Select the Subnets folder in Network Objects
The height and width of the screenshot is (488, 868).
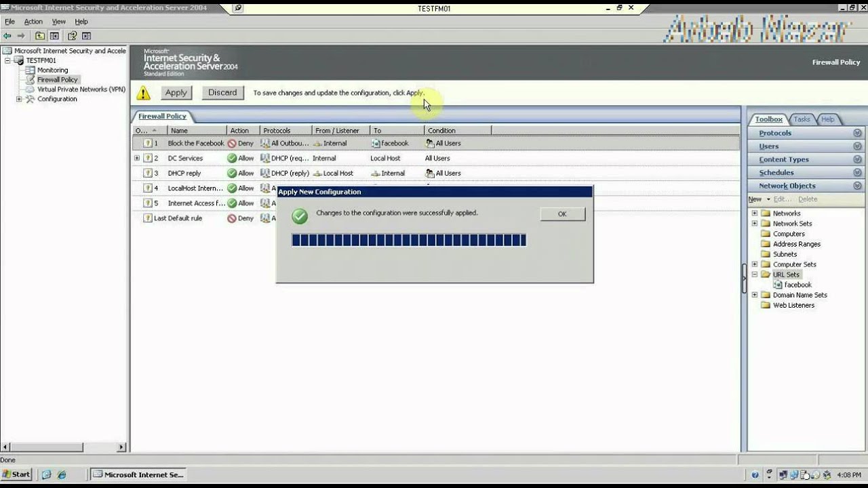[785, 254]
